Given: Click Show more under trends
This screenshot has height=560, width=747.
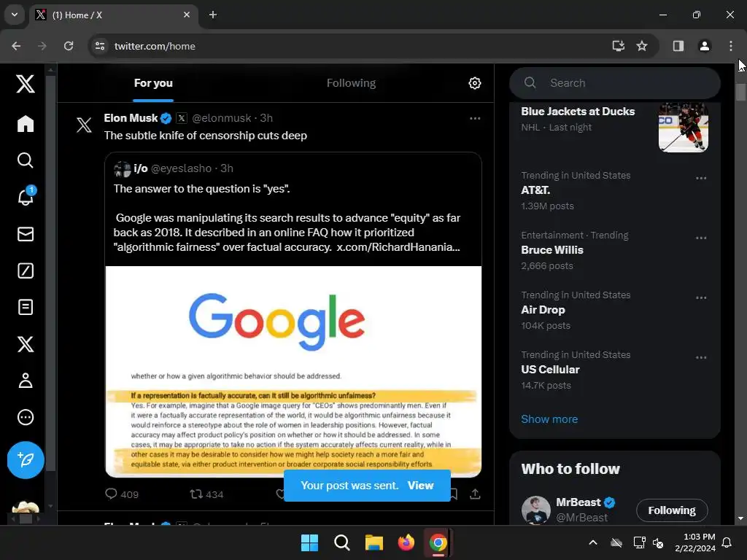Looking at the screenshot, I should point(549,419).
